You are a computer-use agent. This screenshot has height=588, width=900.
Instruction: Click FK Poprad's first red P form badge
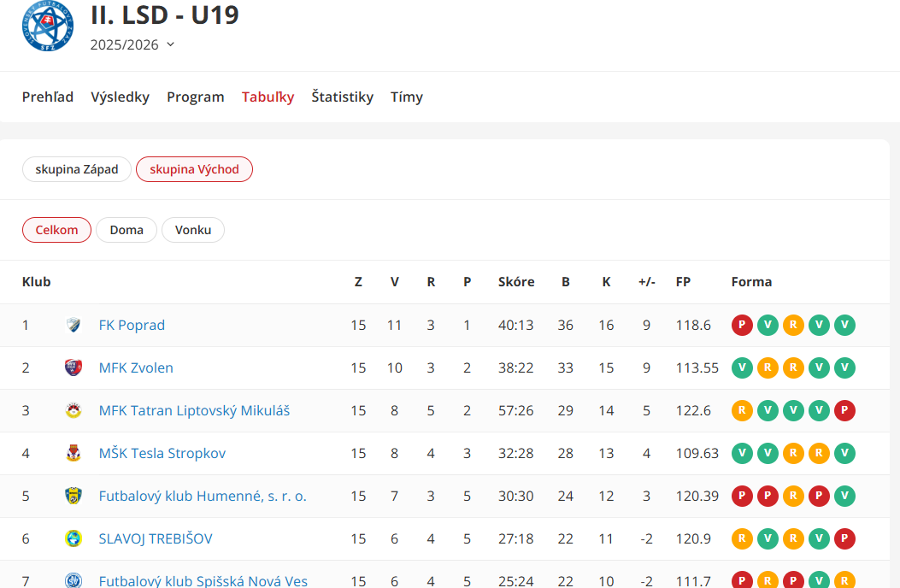[742, 325]
